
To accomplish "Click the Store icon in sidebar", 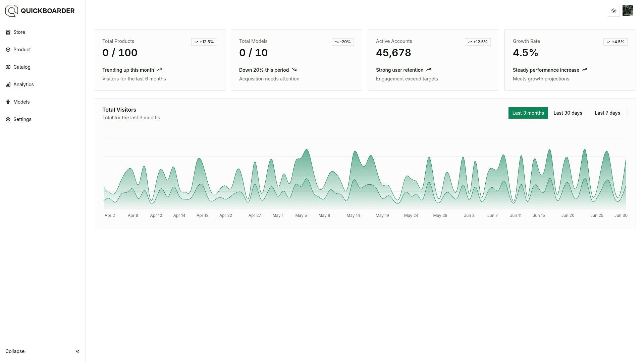I will click(8, 32).
